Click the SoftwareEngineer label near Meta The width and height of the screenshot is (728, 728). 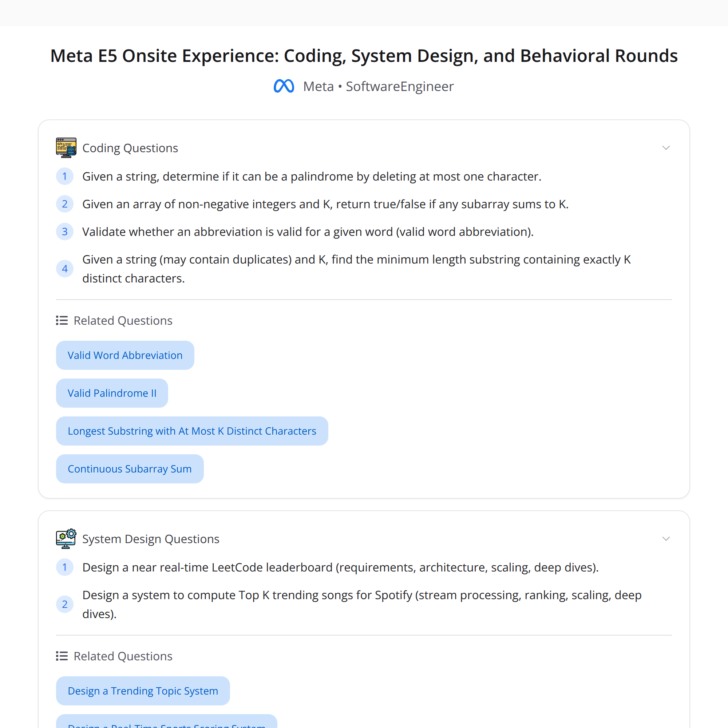click(399, 86)
